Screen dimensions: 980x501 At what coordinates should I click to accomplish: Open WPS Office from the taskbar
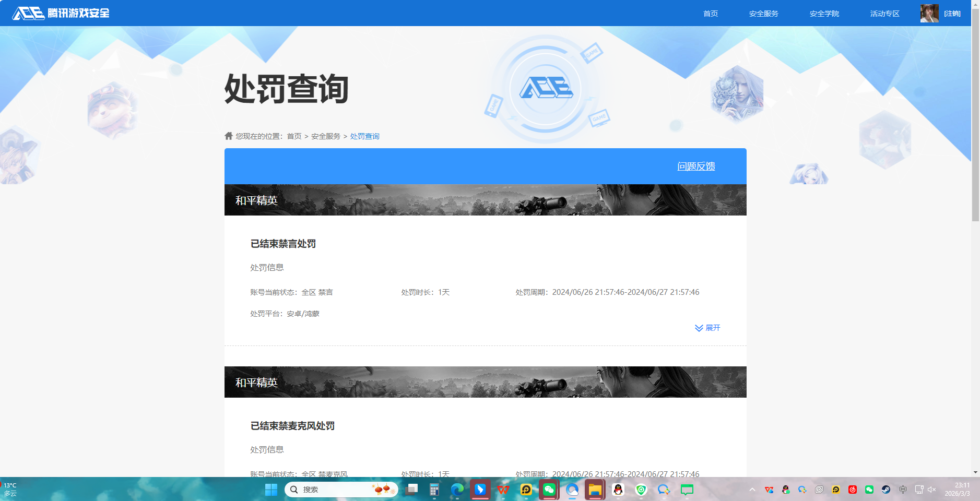(503, 490)
